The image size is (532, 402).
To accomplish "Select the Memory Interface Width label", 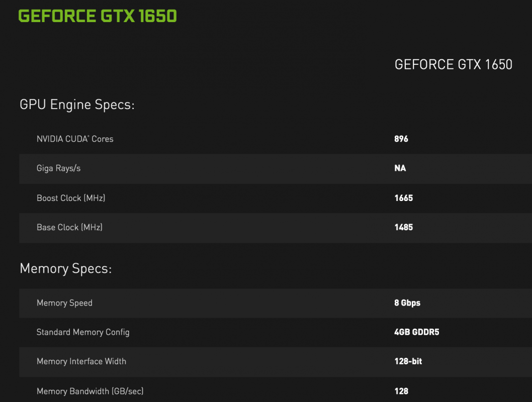I will point(81,362).
